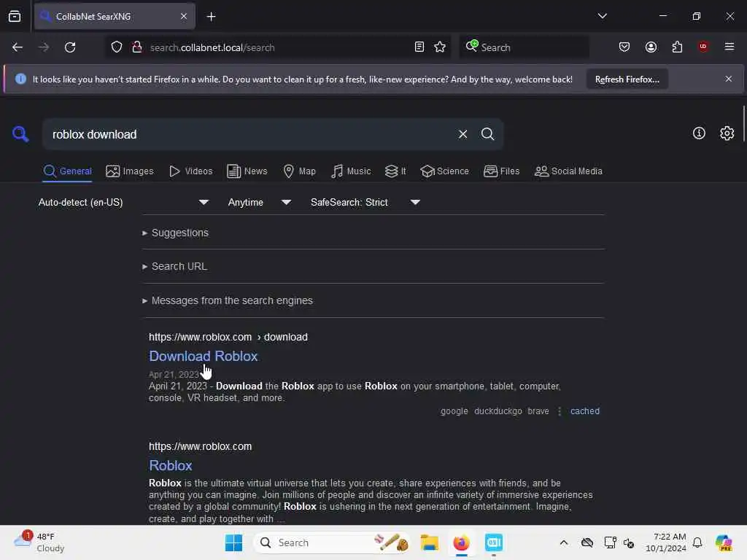Open clock showing 7:22 AM
The image size is (747, 560).
click(666, 542)
